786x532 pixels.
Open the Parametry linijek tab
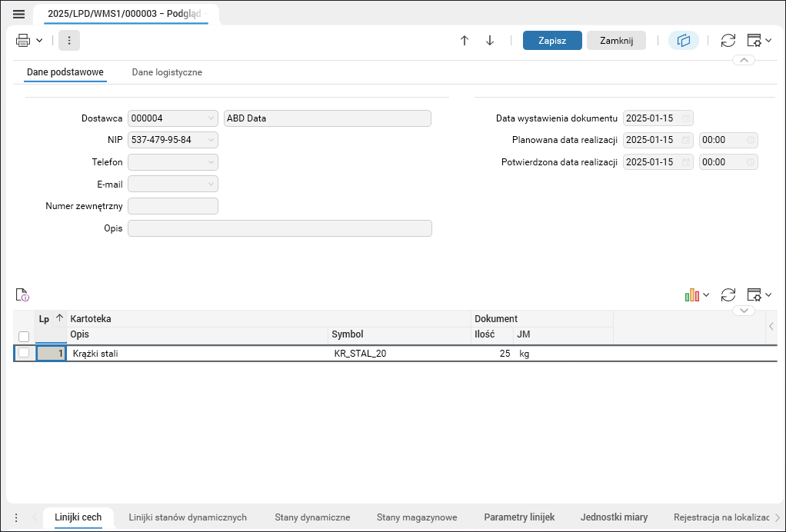[x=519, y=517]
